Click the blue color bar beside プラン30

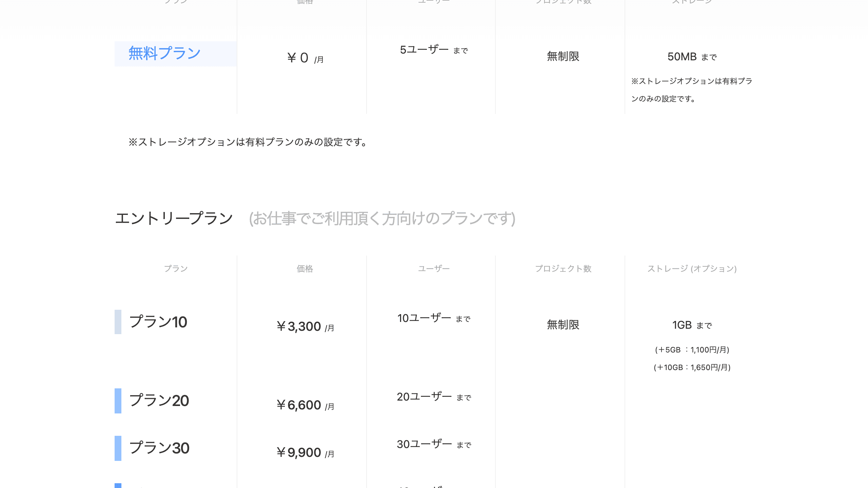[x=118, y=448]
